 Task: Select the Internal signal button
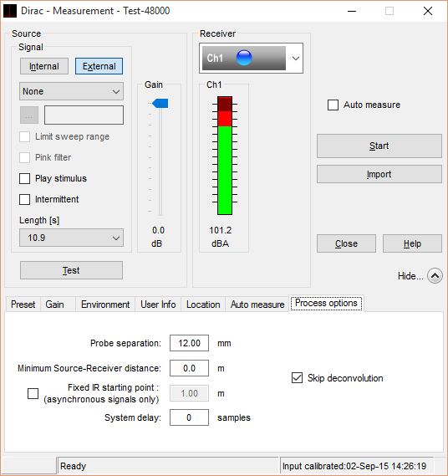click(44, 66)
